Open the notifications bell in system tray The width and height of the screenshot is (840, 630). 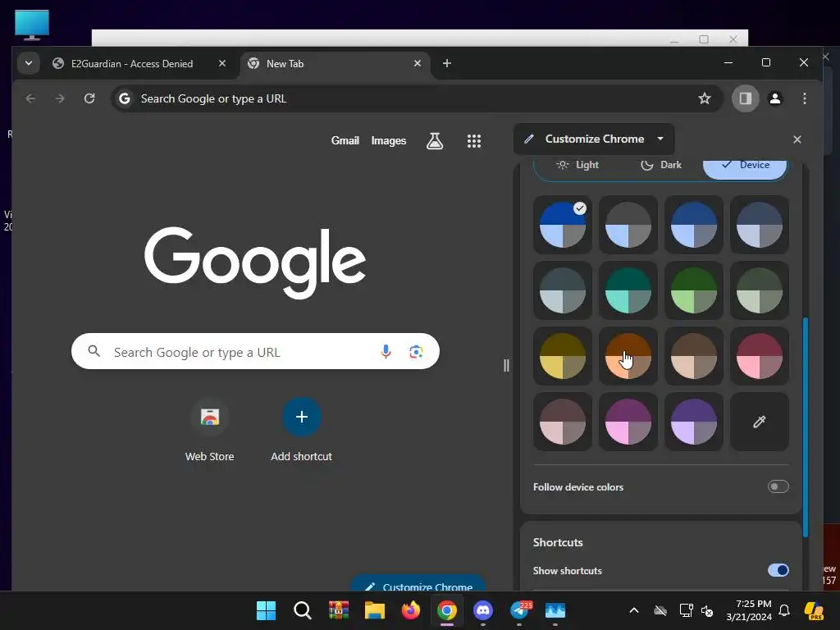pos(784,610)
